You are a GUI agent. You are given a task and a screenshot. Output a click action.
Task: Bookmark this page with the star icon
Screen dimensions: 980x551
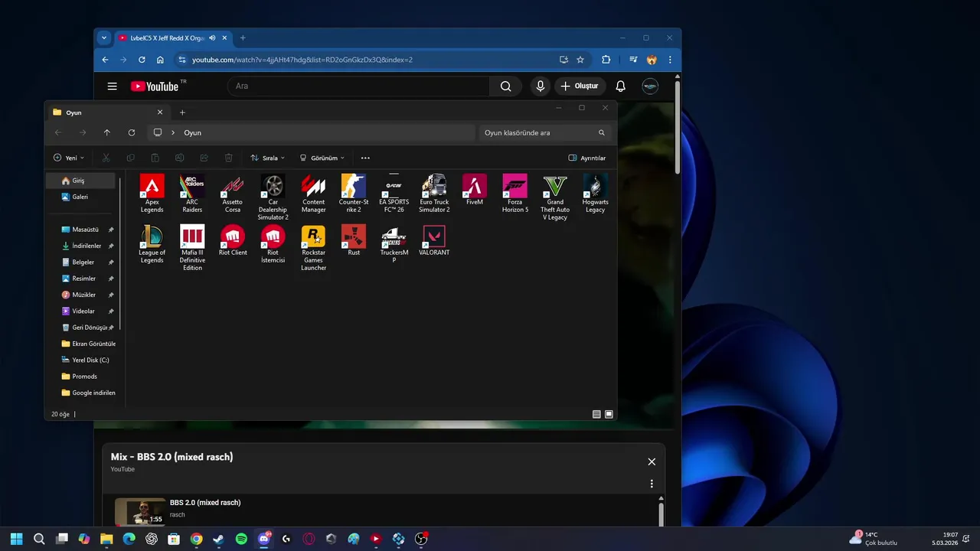580,60
